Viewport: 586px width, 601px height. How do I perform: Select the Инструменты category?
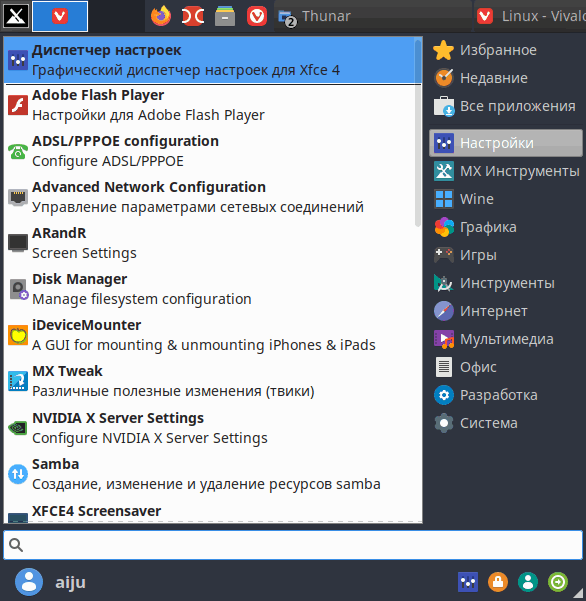[x=506, y=283]
